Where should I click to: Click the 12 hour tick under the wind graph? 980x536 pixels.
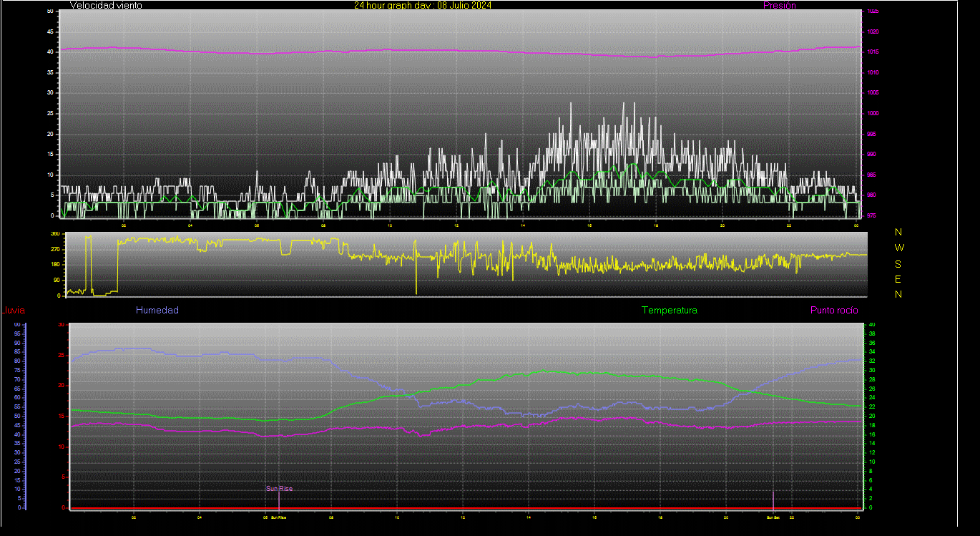456,225
